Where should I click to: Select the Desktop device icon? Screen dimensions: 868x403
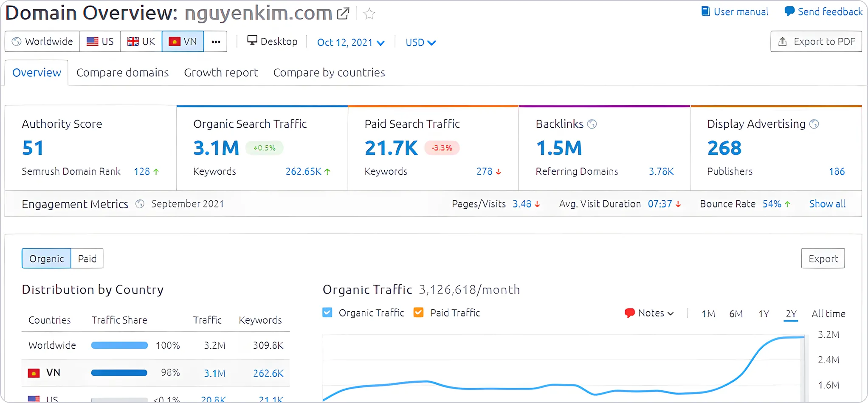[252, 41]
